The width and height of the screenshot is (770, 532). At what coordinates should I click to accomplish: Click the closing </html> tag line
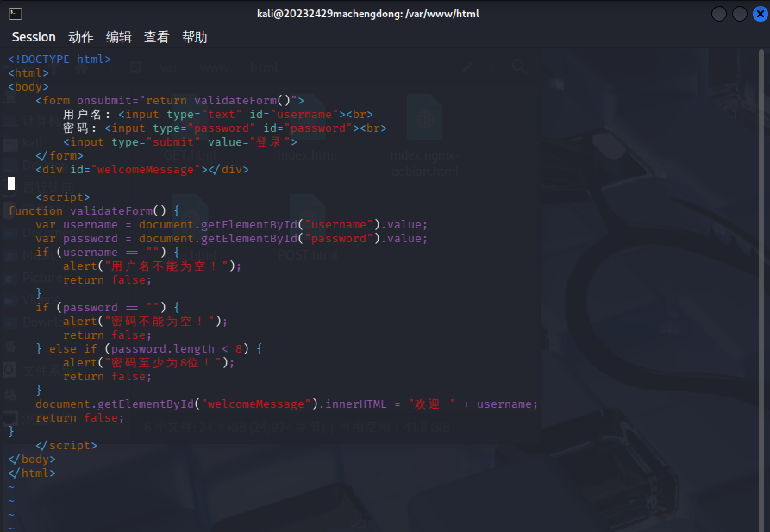click(32, 473)
